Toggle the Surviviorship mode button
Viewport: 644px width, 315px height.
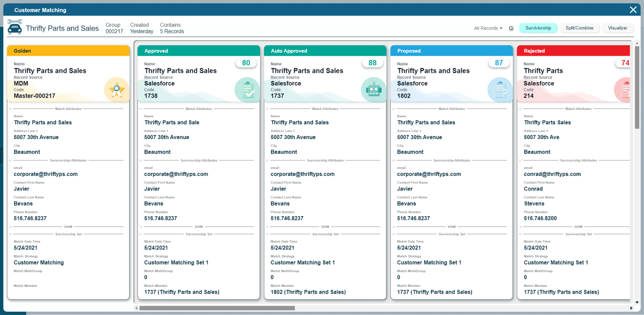[538, 28]
